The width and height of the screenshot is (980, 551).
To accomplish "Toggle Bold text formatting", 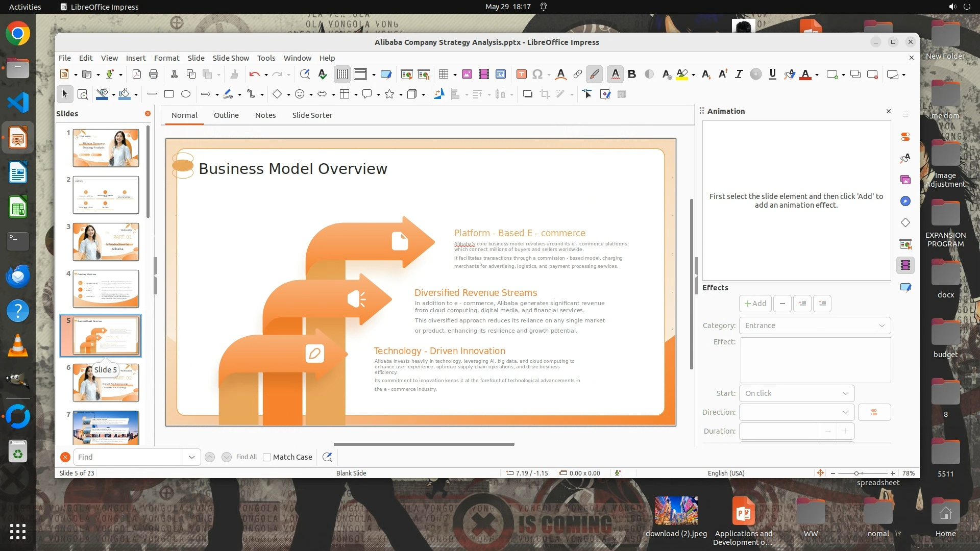I will coord(632,74).
